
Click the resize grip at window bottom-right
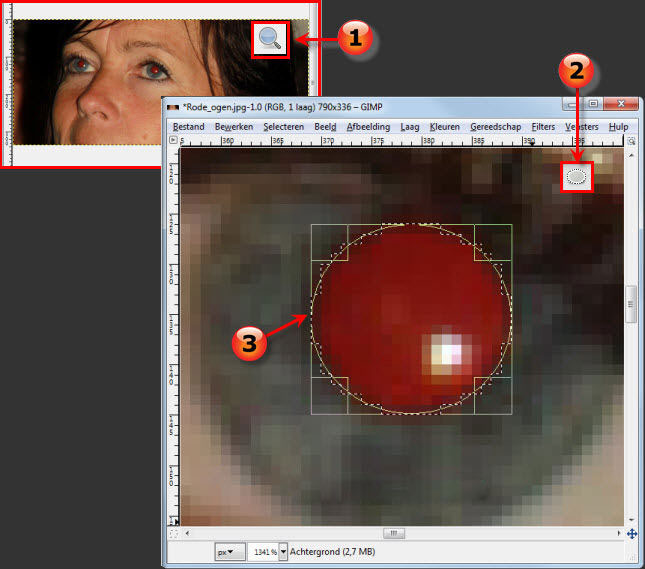point(633,556)
